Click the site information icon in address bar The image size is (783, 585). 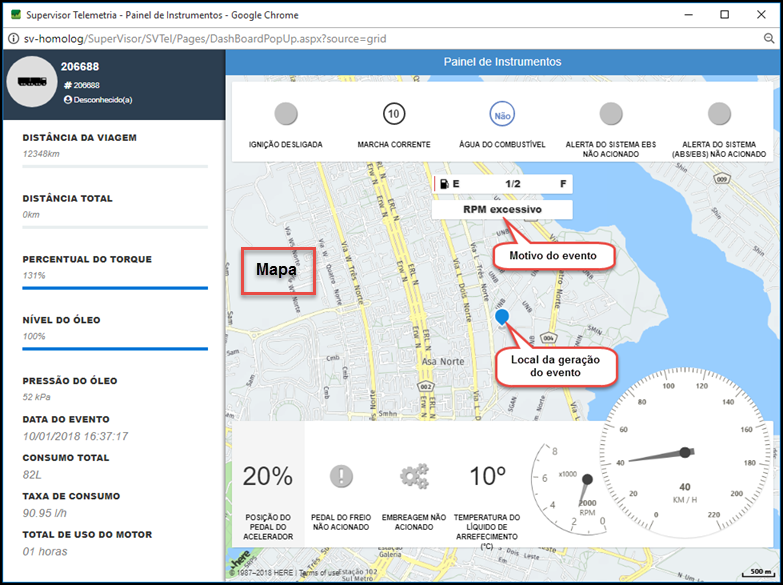tap(13, 38)
